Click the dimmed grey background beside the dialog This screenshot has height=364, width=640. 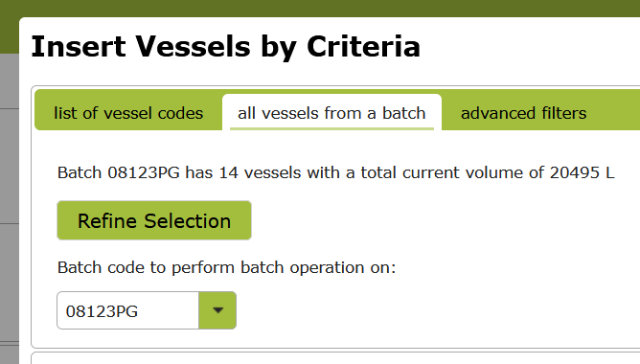(9, 204)
